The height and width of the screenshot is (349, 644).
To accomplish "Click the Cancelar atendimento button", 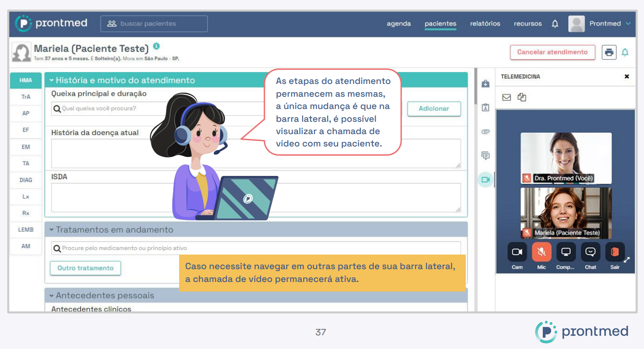I will tap(552, 52).
